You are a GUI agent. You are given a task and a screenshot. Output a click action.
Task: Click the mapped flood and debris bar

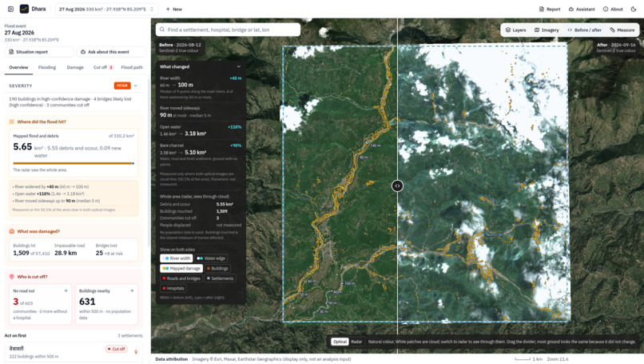click(74, 163)
